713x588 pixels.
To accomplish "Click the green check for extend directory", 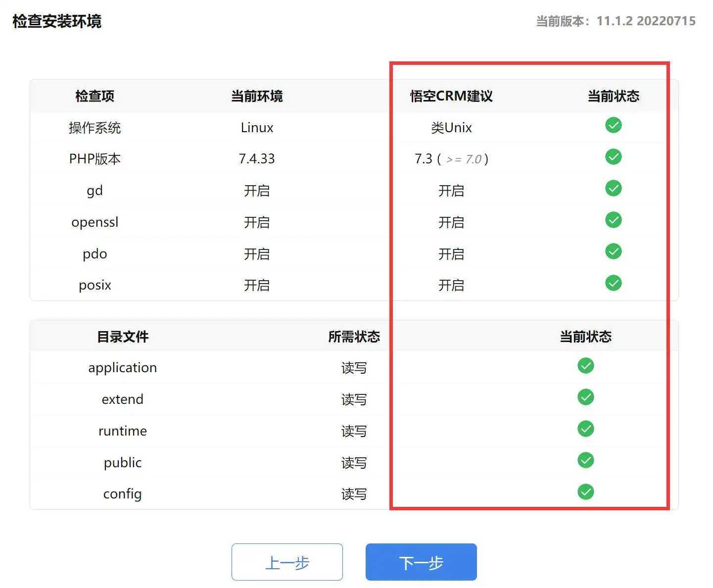I will [x=586, y=397].
